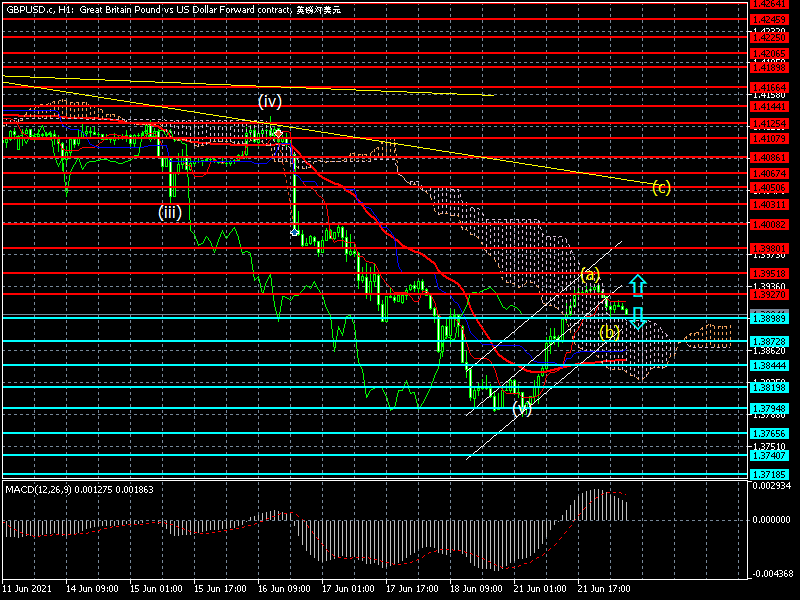Viewport: 800px width, 600px height.
Task: Click the 1.38728 cyan price label
Action: tap(769, 341)
